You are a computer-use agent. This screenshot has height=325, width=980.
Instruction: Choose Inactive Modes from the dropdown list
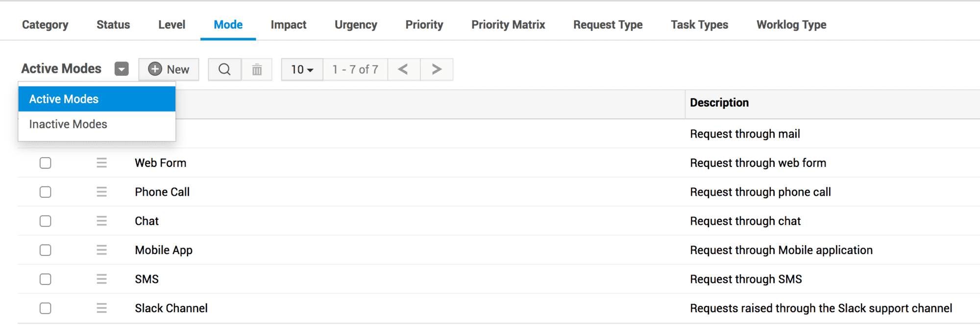tap(68, 124)
